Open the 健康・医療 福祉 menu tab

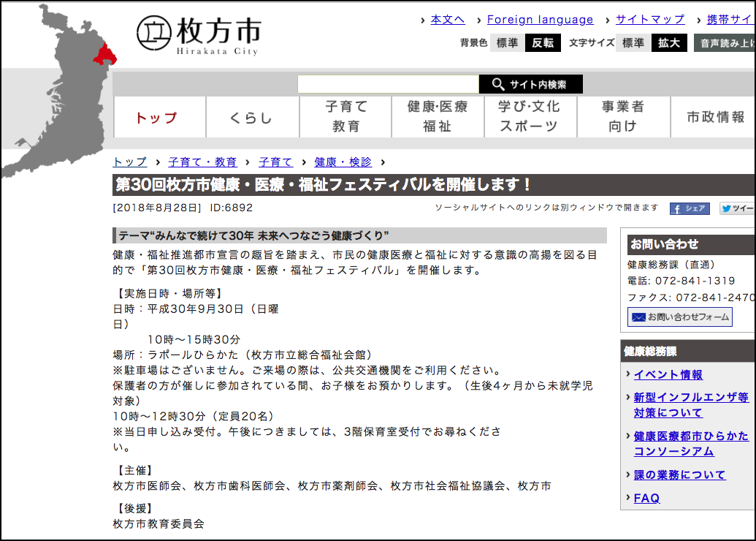click(438, 117)
